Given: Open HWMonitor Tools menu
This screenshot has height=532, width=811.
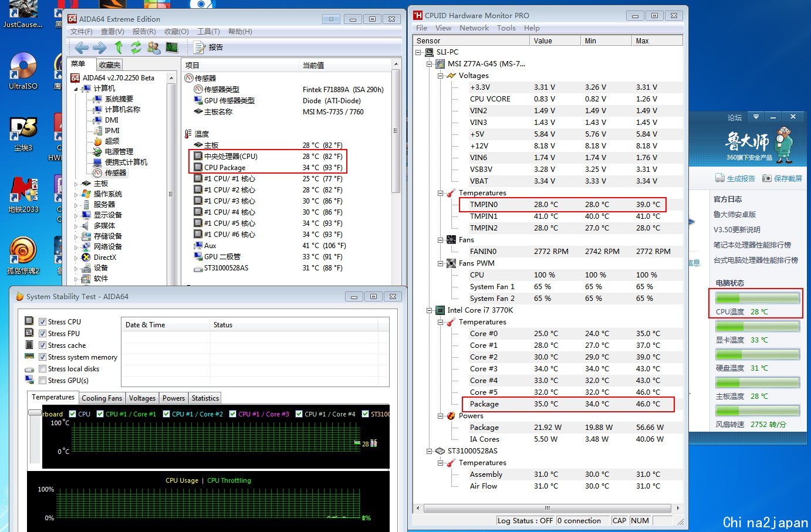Looking at the screenshot, I should [506, 28].
